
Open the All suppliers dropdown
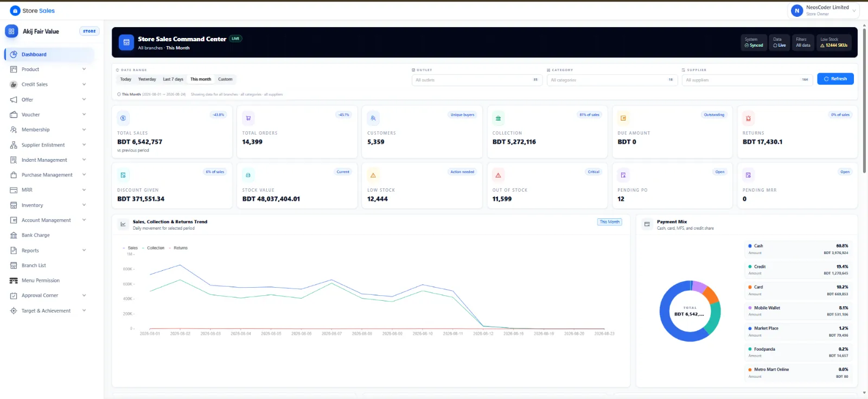tap(747, 80)
